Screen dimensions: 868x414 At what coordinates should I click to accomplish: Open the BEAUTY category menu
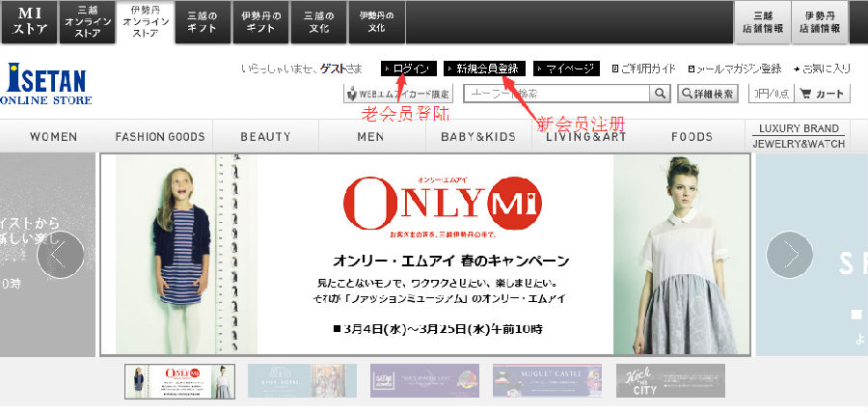(x=265, y=137)
